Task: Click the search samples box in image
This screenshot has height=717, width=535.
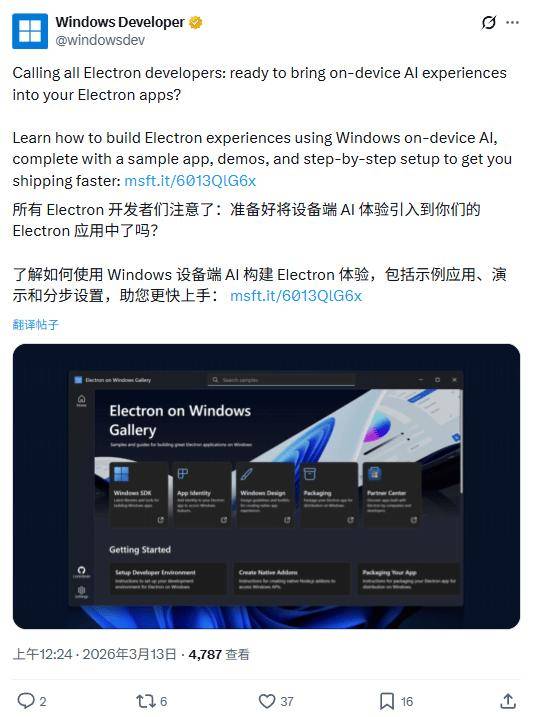Action: coord(281,380)
